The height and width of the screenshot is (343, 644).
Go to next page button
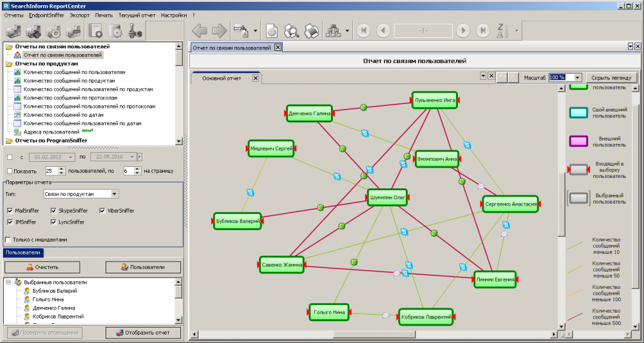pos(463,31)
